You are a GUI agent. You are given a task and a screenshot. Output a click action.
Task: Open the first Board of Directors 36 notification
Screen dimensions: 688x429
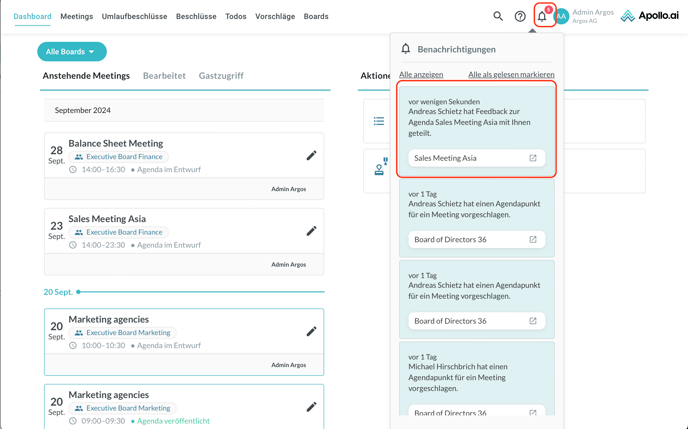[x=466, y=240]
